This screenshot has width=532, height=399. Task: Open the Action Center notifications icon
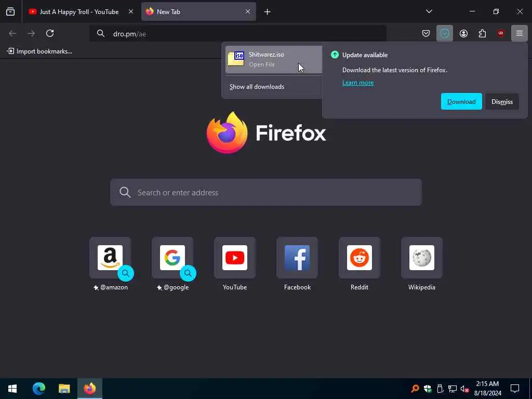coord(515,389)
